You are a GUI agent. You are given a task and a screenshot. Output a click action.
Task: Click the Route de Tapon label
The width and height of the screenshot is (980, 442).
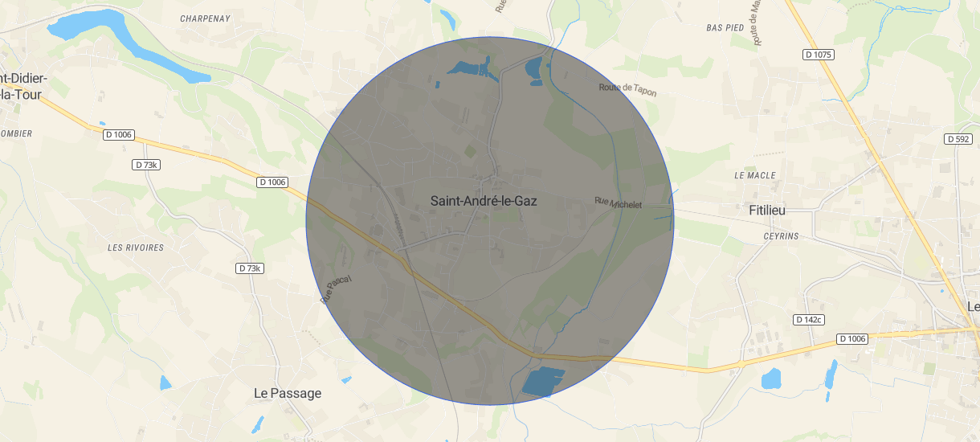coord(627,89)
